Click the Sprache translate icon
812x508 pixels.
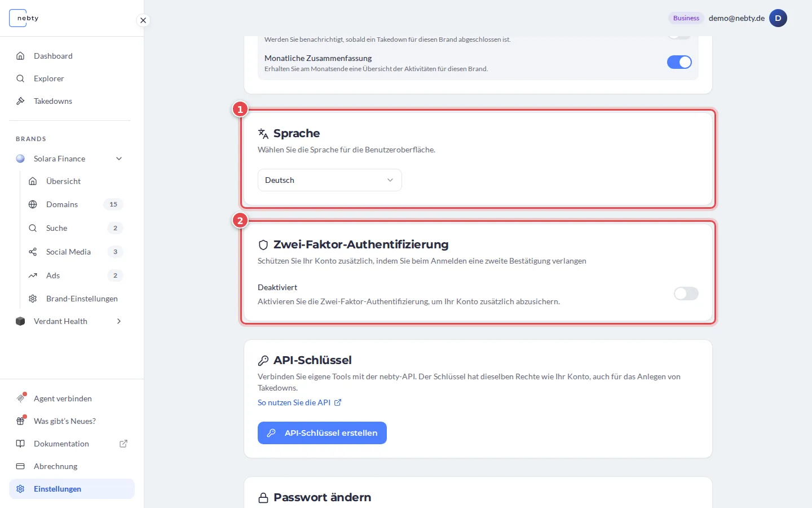point(263,134)
